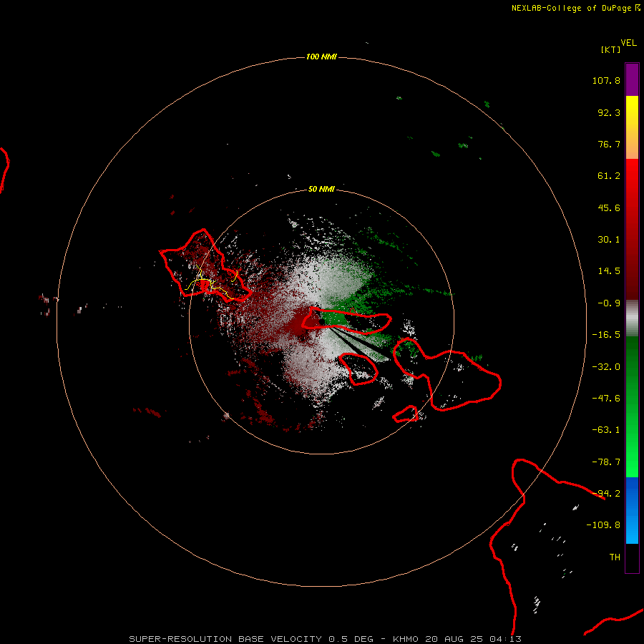
Task: Click the -78.7 legend value
Action: coord(606,462)
